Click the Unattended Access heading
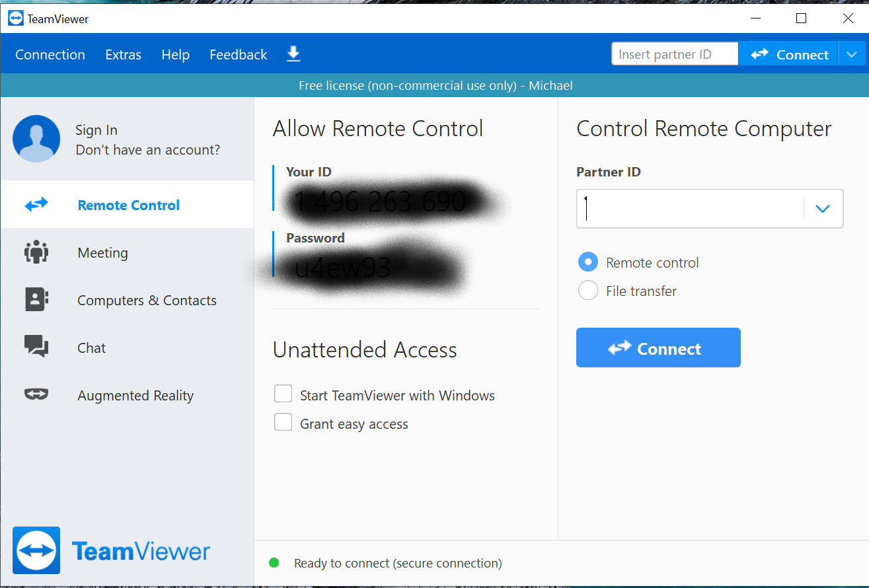Screen dimensions: 869x588 [x=365, y=349]
